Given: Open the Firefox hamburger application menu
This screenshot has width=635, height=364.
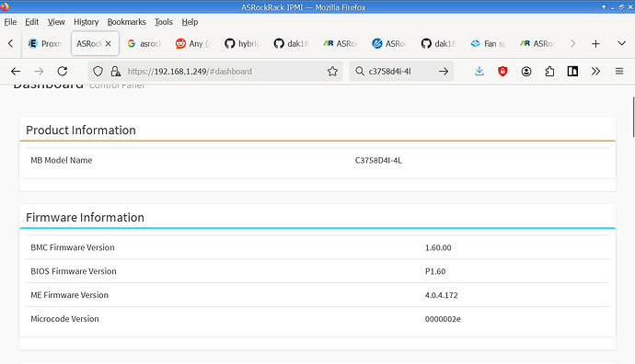Looking at the screenshot, I should (x=619, y=72).
